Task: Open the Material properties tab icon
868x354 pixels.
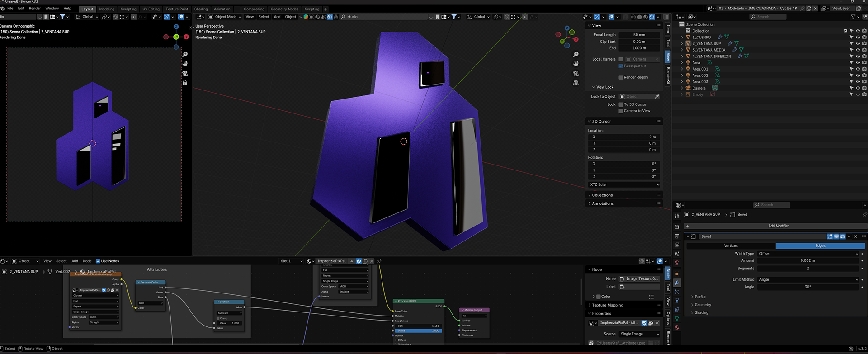Action: click(677, 327)
